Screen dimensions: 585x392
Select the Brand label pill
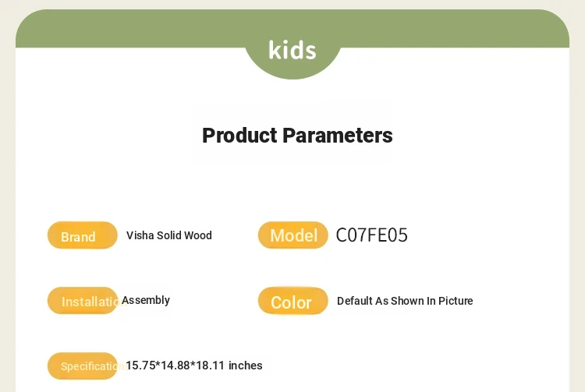tap(83, 235)
